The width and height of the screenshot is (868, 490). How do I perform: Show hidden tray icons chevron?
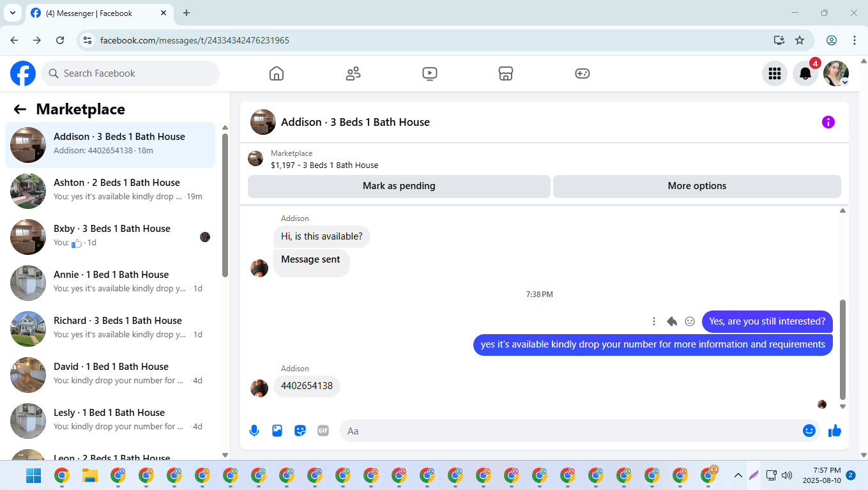pos(738,475)
